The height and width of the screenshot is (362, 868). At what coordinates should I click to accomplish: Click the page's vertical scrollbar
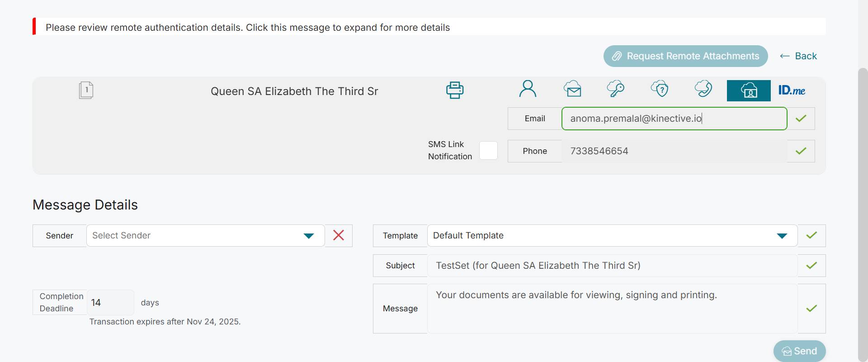[863, 213]
